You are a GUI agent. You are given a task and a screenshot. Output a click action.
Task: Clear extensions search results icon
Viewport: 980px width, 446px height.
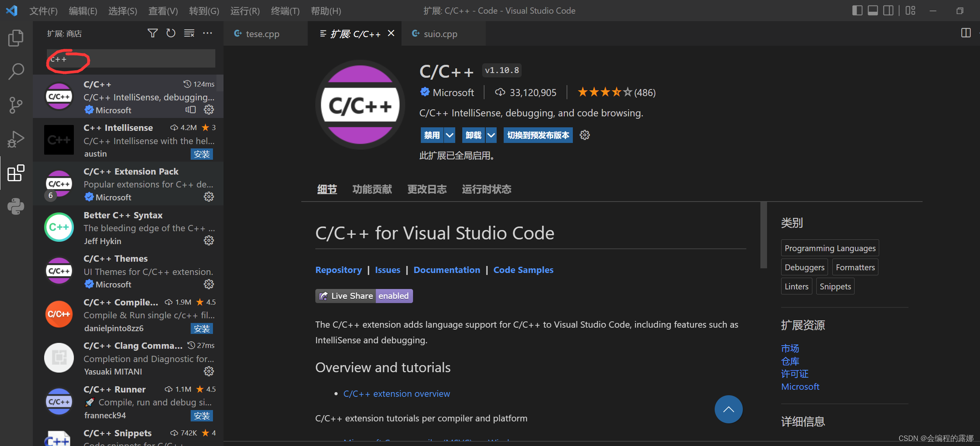(x=189, y=33)
